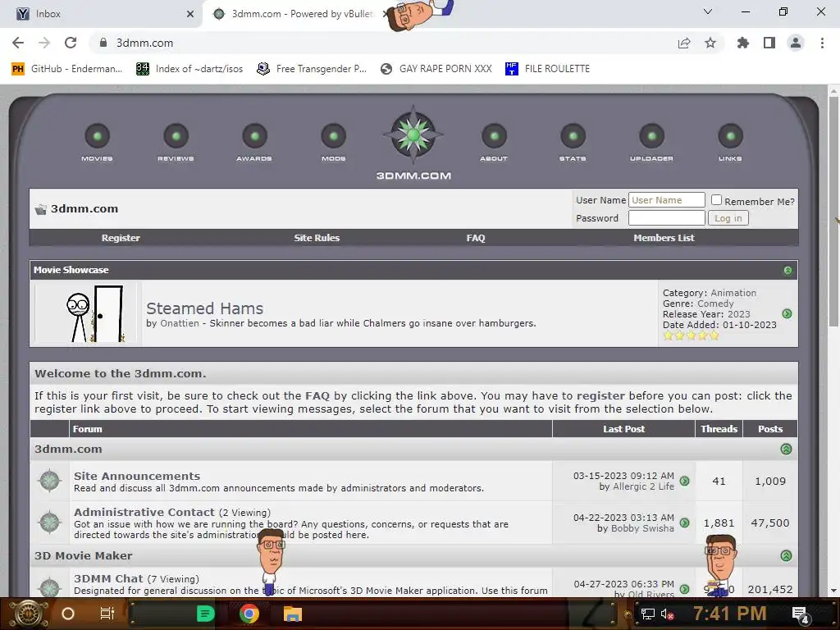Focus the User Name field
This screenshot has width=840, height=630.
666,200
